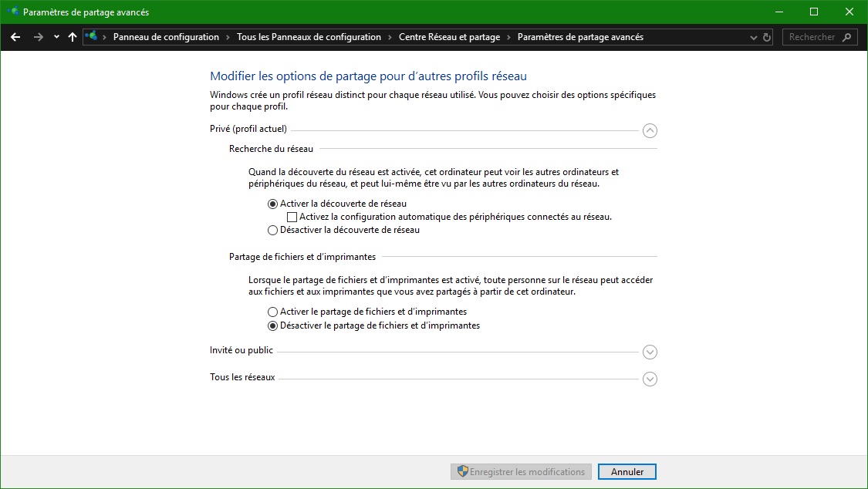
Task: Go back with the left arrow
Action: (x=15, y=37)
